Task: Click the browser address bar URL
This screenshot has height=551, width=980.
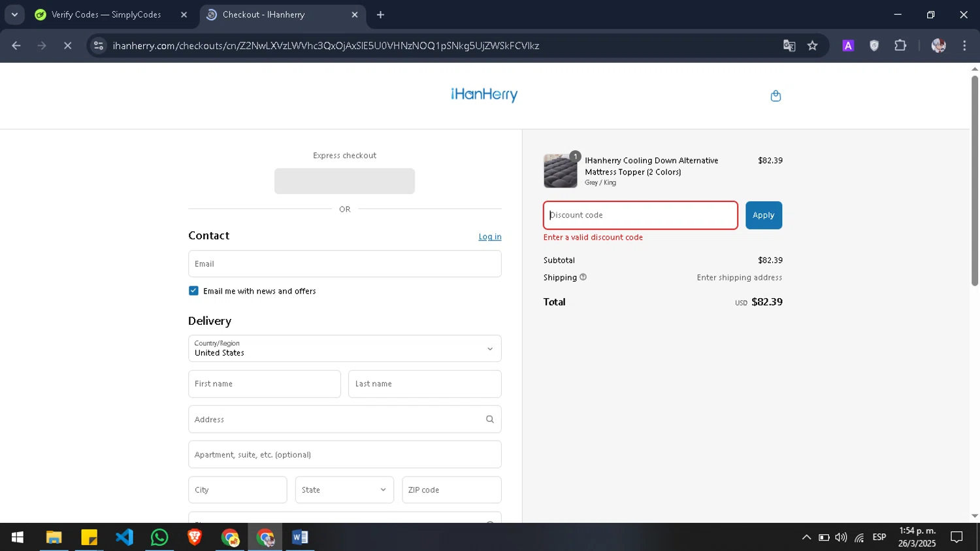Action: tap(325, 46)
